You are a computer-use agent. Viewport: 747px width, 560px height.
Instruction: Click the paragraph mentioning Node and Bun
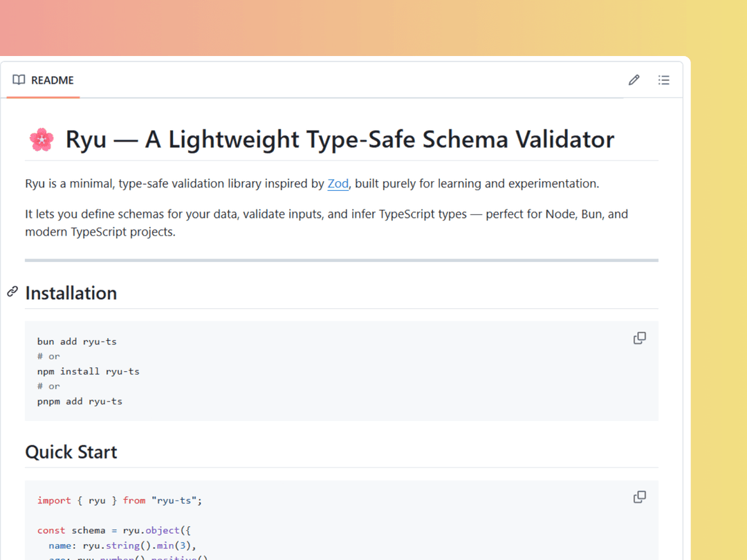pyautogui.click(x=326, y=223)
